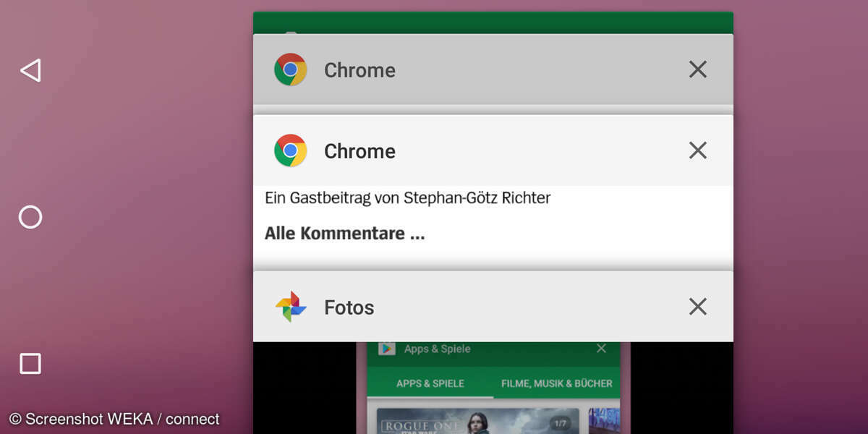Dismiss the upper gray Chrome card
Screen dimensions: 868x434
(x=697, y=69)
